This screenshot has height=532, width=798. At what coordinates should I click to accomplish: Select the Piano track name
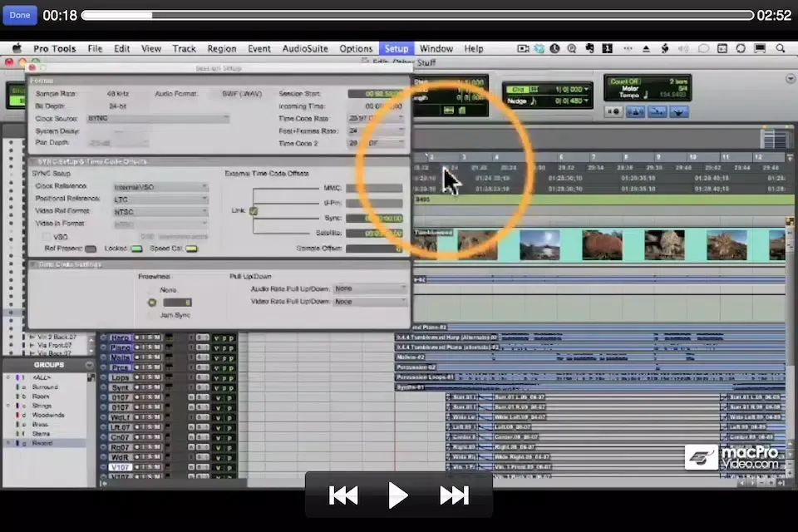pyautogui.click(x=120, y=347)
